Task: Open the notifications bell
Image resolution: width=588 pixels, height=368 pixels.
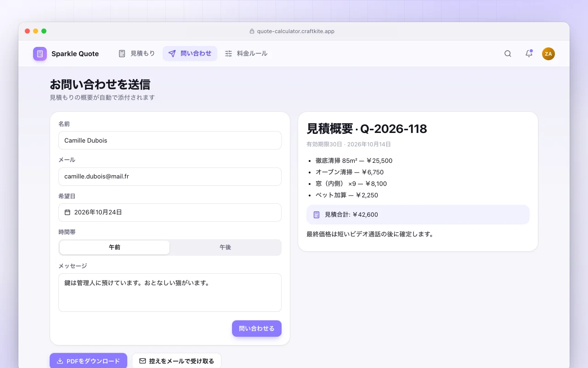Action: [529, 54]
